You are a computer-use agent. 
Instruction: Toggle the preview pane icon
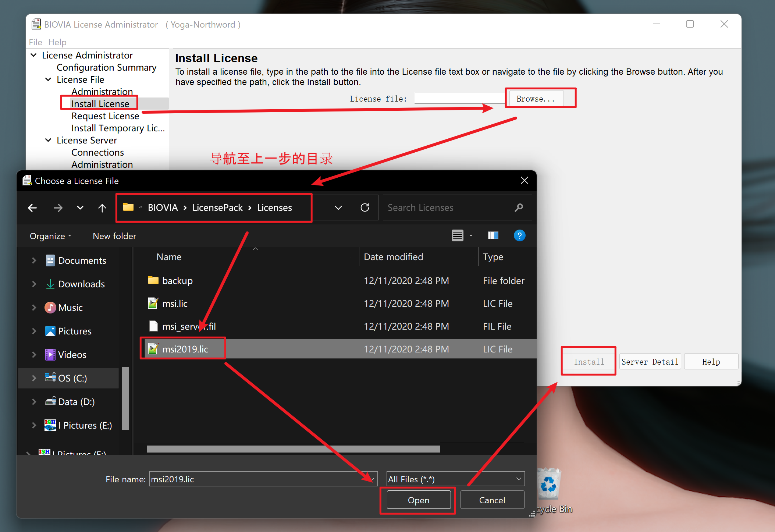coord(493,235)
